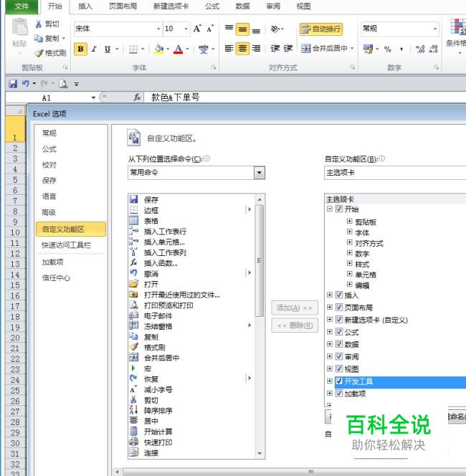The width and height of the screenshot is (466, 476).
Task: Collapse the 开始 tree node
Action: click(330, 209)
